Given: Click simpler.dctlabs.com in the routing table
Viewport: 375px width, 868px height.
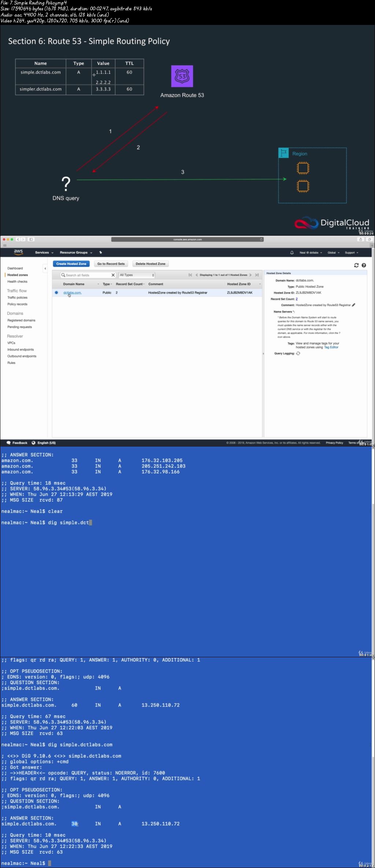Looking at the screenshot, I should click(41, 89).
